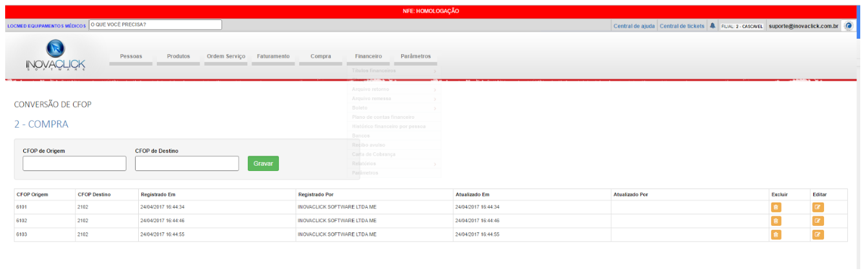
Task: Go to Central de ajuda
Action: (634, 26)
